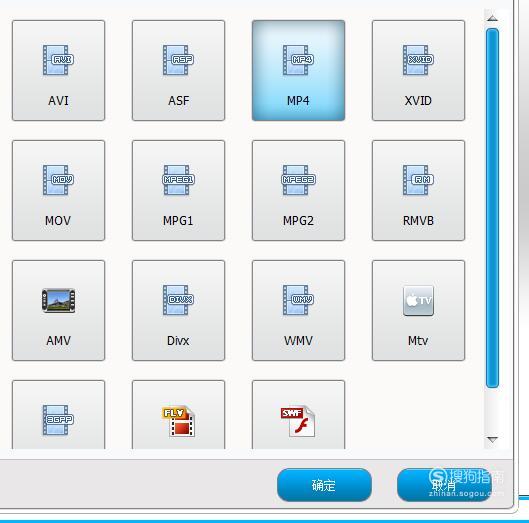Screen dimensions: 529x523
Task: Pick the highlighted MP4 format tile
Action: click(298, 70)
